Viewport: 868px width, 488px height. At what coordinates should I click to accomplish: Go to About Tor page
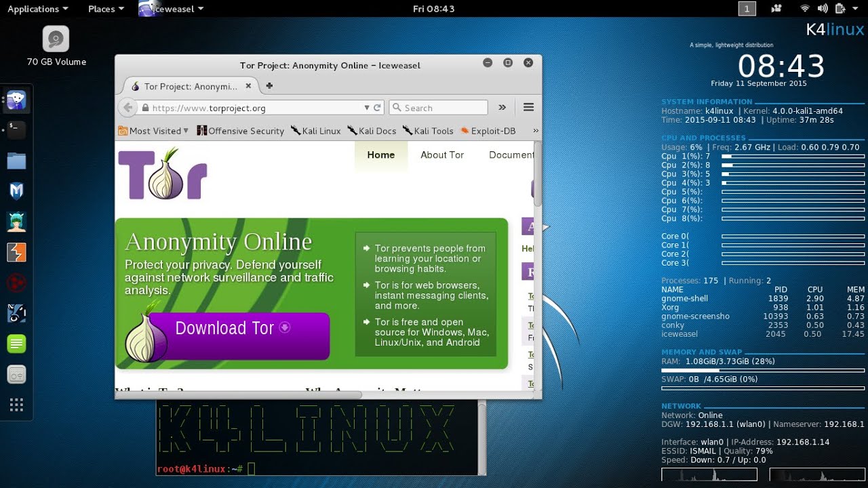point(442,155)
